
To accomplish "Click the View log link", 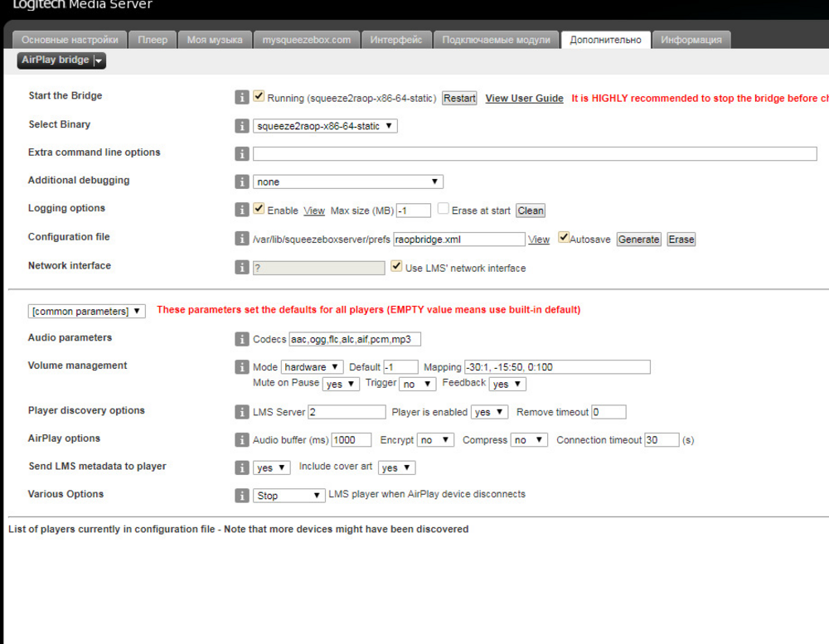I will point(314,211).
